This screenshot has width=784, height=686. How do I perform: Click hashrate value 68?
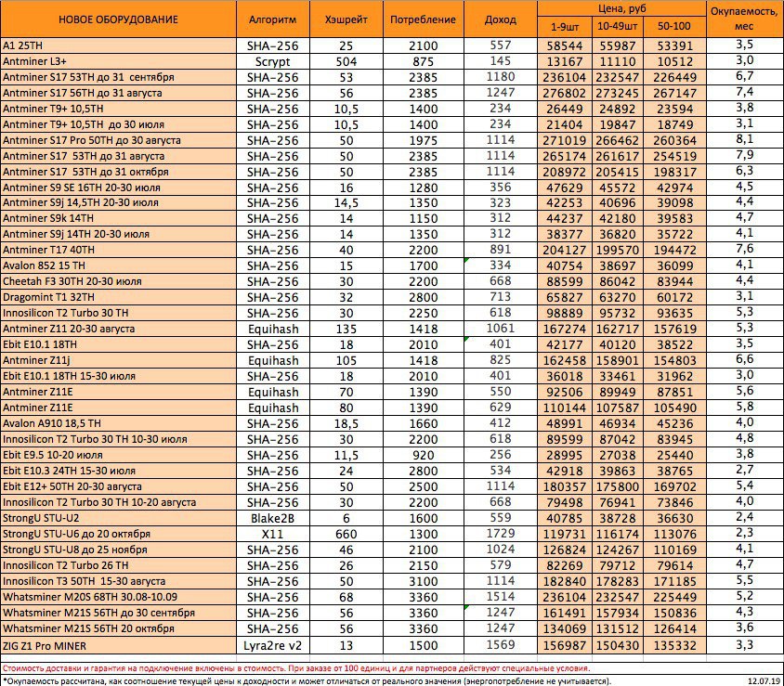click(346, 597)
